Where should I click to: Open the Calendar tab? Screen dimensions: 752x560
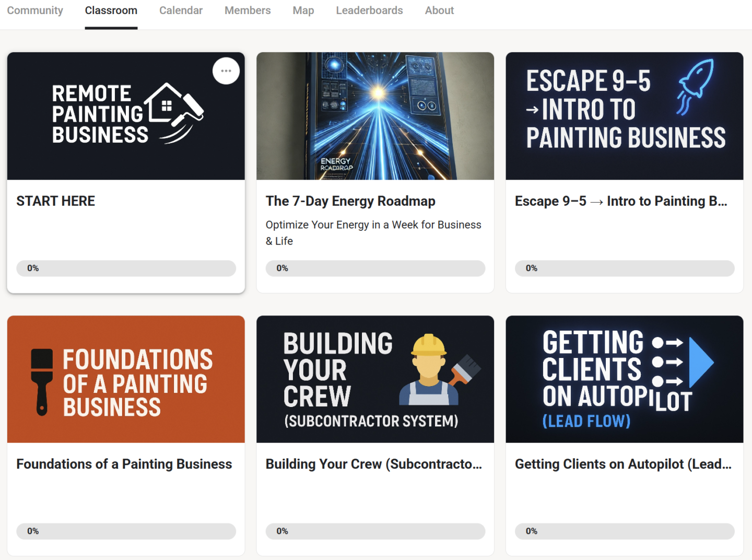coord(181,10)
